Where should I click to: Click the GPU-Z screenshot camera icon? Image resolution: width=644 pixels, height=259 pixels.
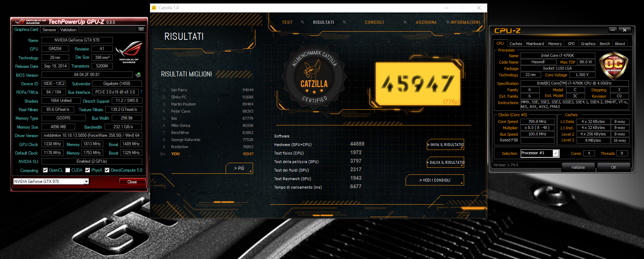coord(141,29)
